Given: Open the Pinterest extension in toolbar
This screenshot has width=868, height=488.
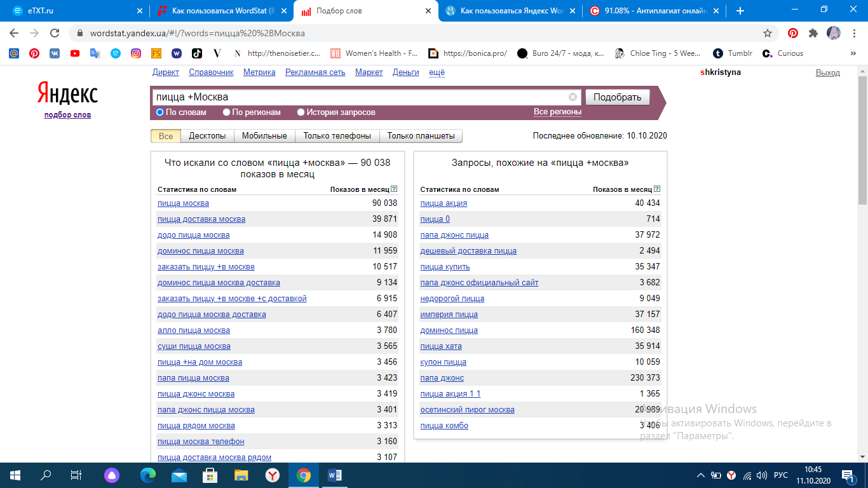Looking at the screenshot, I should coord(793,33).
